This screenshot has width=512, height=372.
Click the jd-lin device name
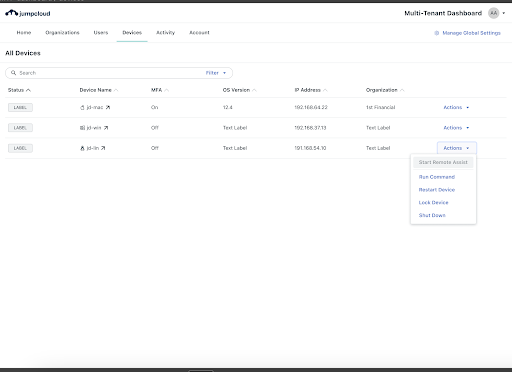coord(93,148)
